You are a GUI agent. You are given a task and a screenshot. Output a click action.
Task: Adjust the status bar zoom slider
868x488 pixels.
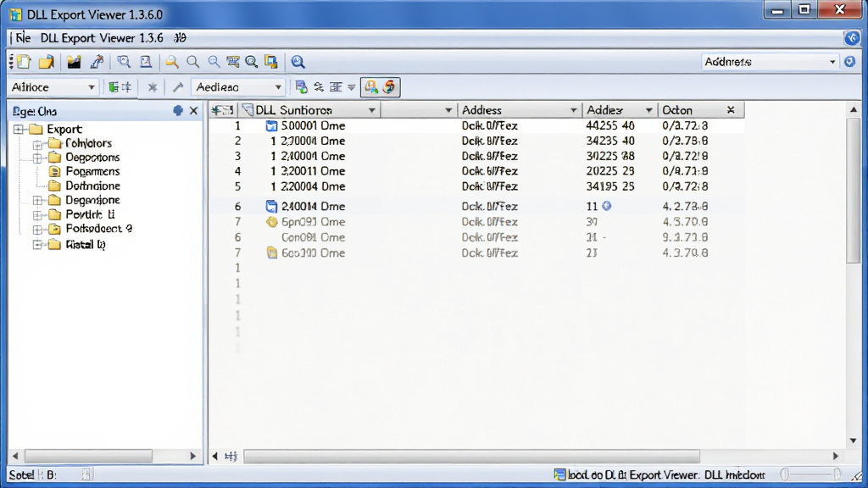811,474
